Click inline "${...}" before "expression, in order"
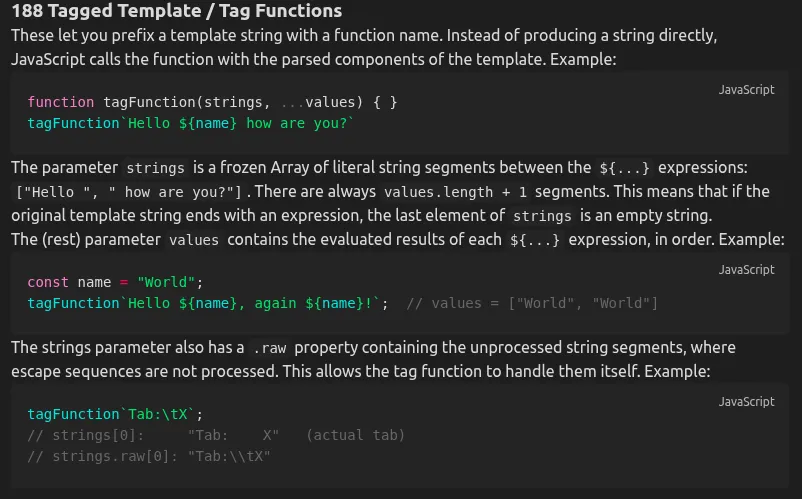Viewport: 802px width, 499px height. 535,240
